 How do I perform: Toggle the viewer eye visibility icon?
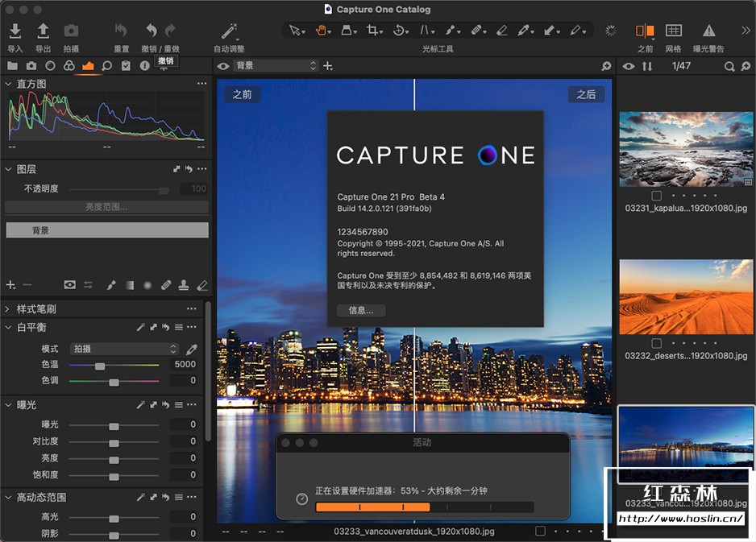point(223,66)
